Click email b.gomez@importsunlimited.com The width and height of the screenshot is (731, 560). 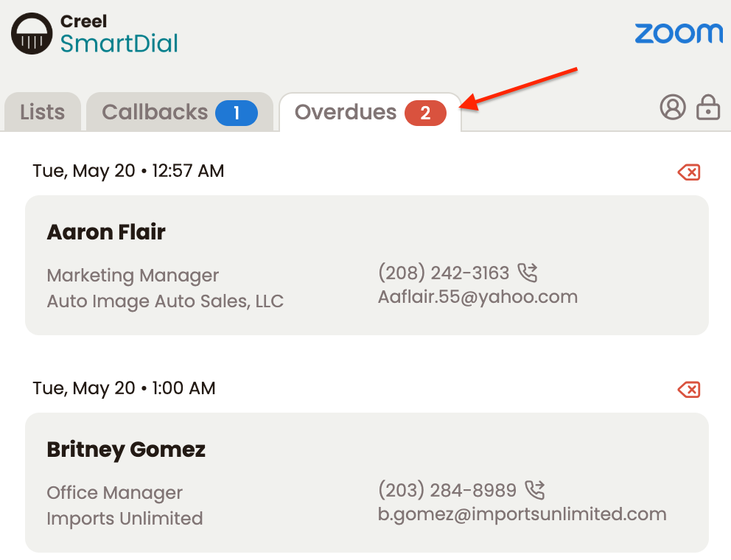tap(522, 514)
